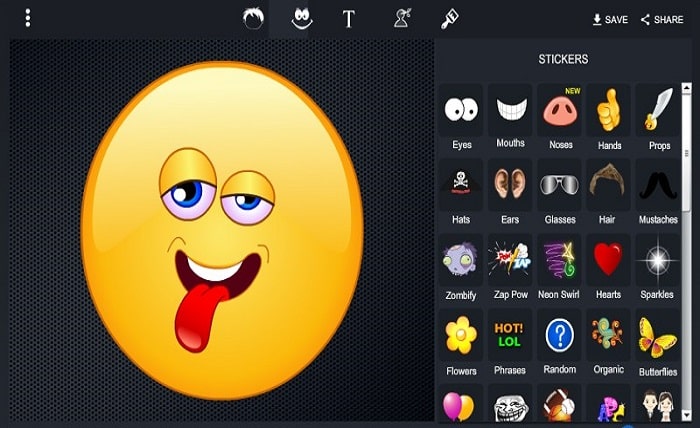This screenshot has width=700, height=428.
Task: Click the stickers panel scroll down arrow
Action: tap(687, 416)
